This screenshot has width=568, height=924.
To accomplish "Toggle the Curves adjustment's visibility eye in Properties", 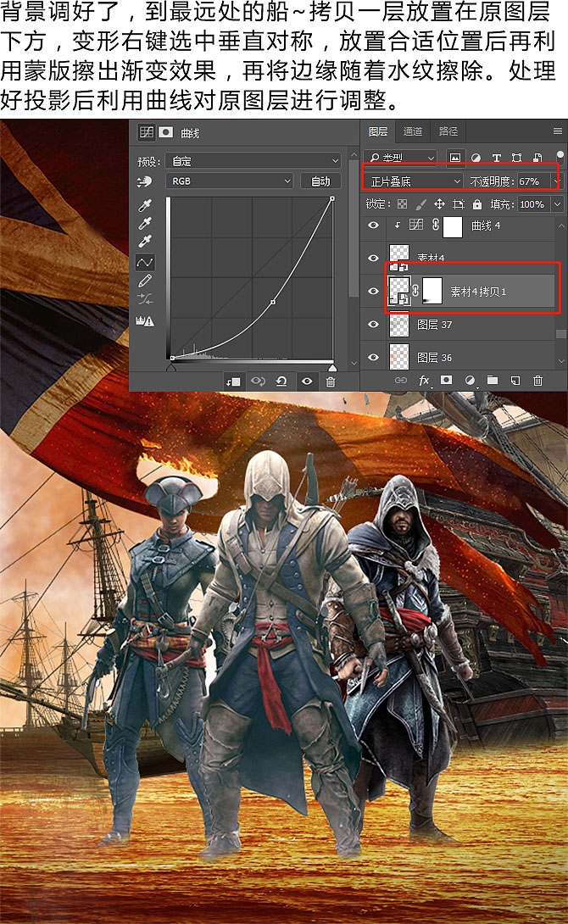I will coord(307,381).
